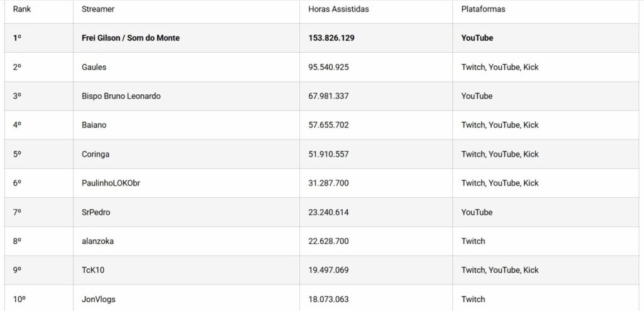The height and width of the screenshot is (311, 644).
Task: Select the Bispo Bruno Leonardo cell
Action: click(x=121, y=96)
